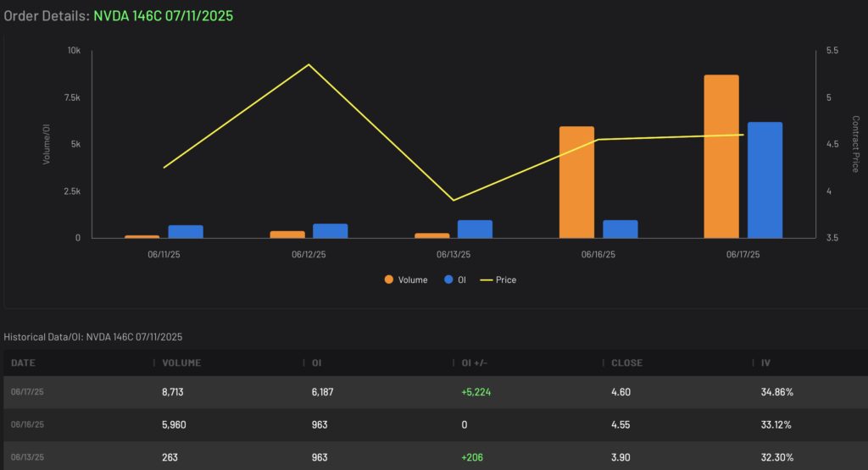
Task: Toggle the OI series in the legend
Action: pos(455,279)
